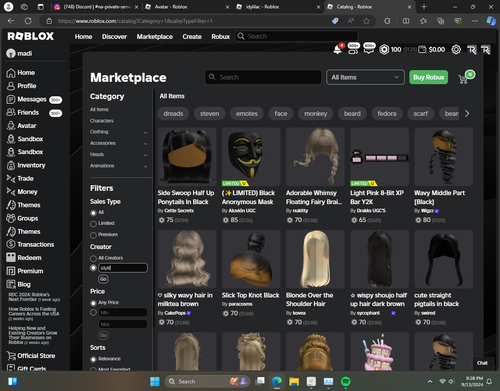Click the Buy Robux button
500x391 pixels.
429,77
